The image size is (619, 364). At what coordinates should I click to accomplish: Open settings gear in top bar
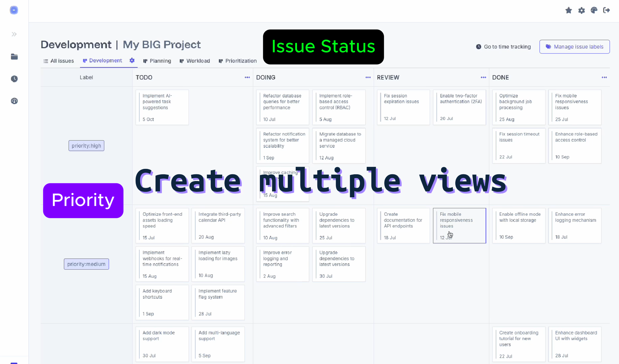click(x=581, y=10)
